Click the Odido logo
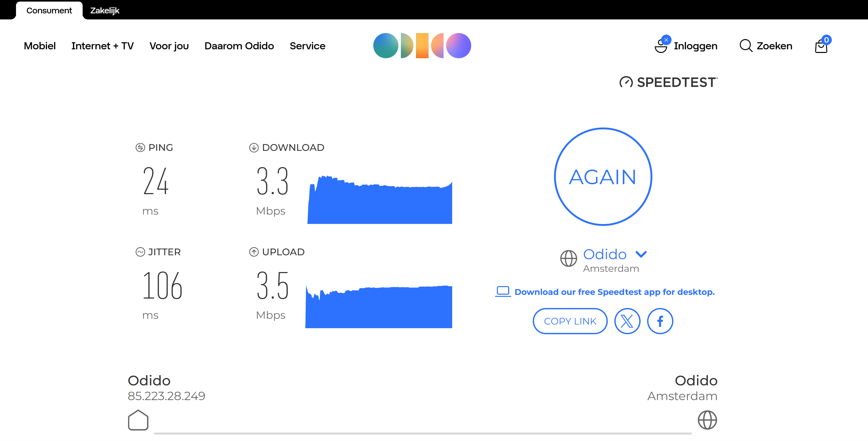The width and height of the screenshot is (868, 441). pyautogui.click(x=422, y=45)
